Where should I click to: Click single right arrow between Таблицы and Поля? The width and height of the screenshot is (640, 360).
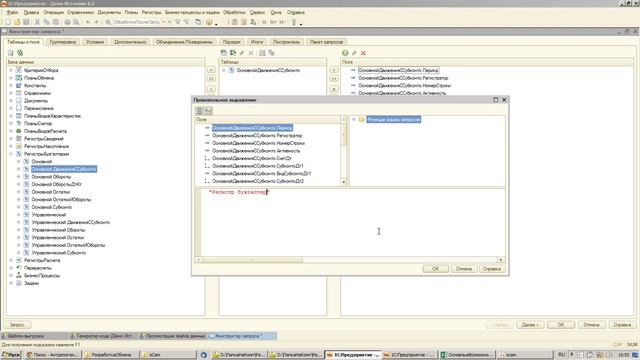[x=333, y=70]
